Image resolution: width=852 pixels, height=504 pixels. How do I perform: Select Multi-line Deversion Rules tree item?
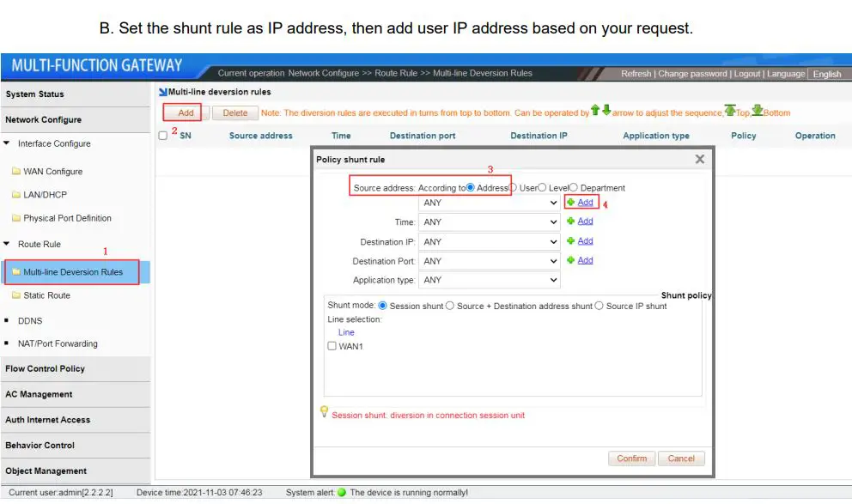pyautogui.click(x=73, y=272)
